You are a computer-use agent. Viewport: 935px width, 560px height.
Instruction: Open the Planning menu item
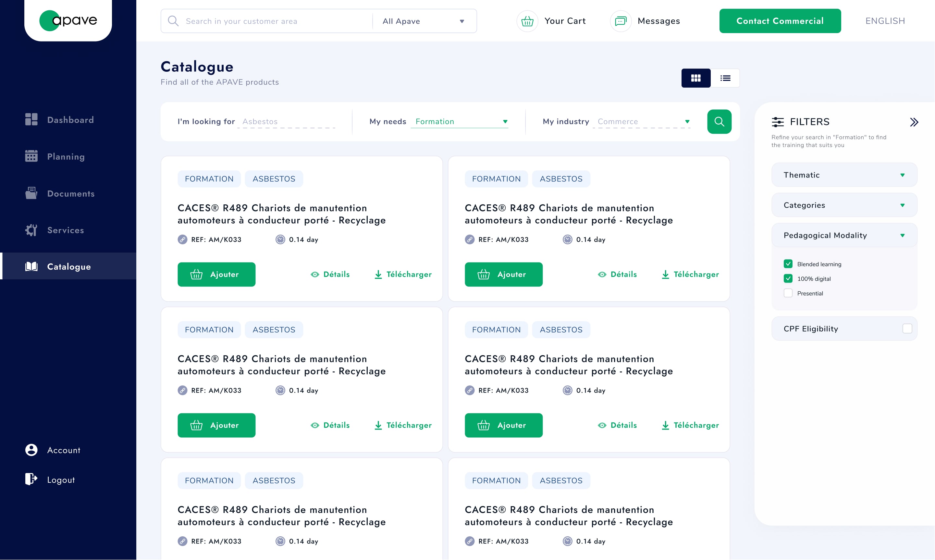[68, 156]
